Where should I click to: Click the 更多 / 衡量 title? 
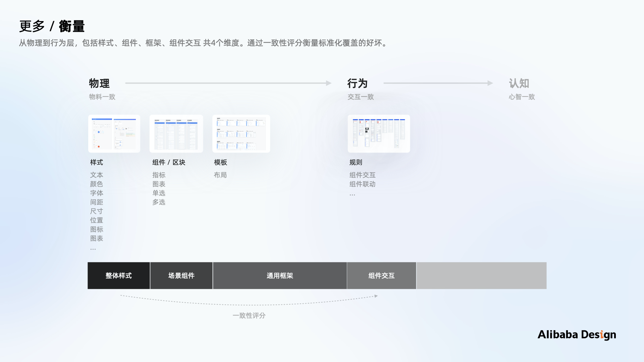pyautogui.click(x=52, y=26)
